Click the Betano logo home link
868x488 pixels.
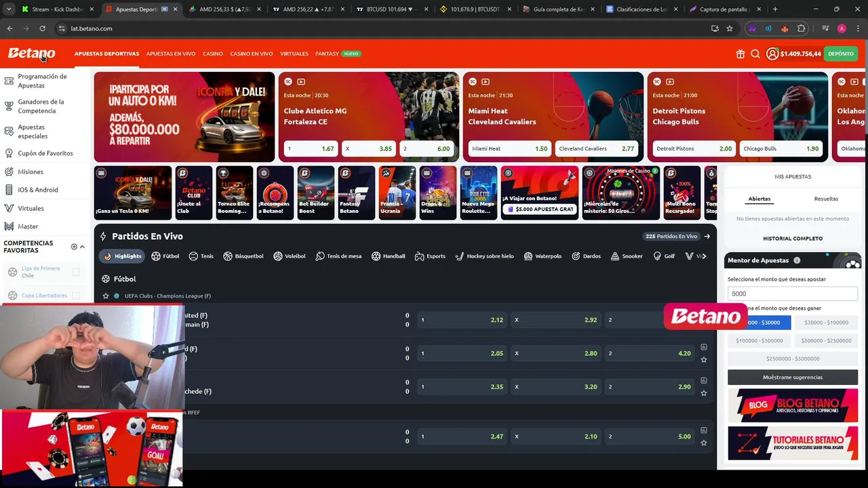[31, 54]
